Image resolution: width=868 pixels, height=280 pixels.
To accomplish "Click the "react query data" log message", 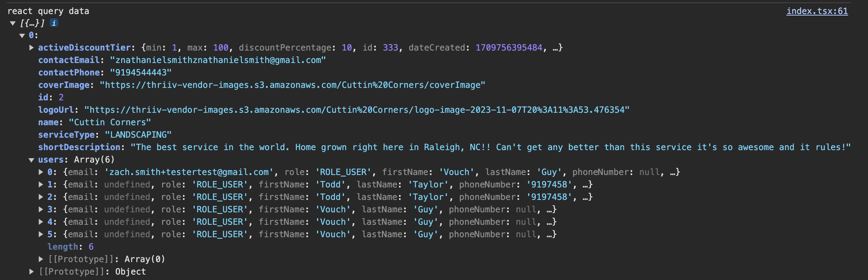I will tap(48, 11).
